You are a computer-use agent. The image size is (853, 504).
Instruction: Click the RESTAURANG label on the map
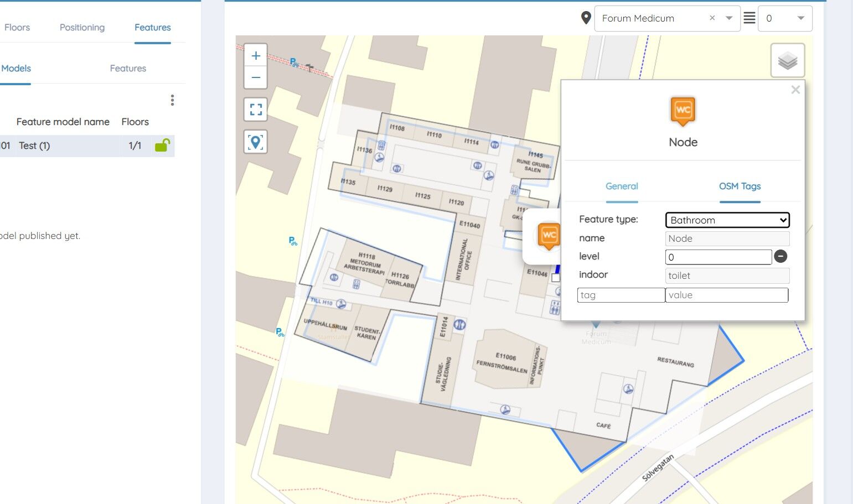(675, 362)
